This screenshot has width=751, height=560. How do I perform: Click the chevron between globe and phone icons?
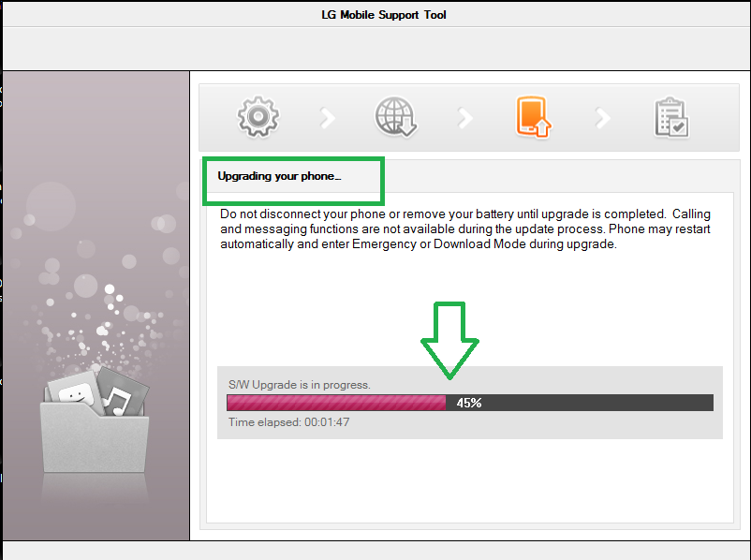pyautogui.click(x=465, y=118)
